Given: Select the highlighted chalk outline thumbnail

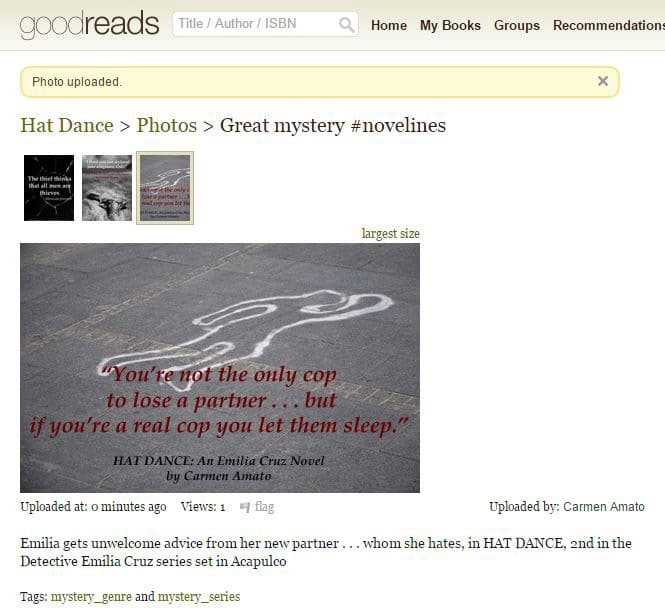Looking at the screenshot, I should coord(165,188).
